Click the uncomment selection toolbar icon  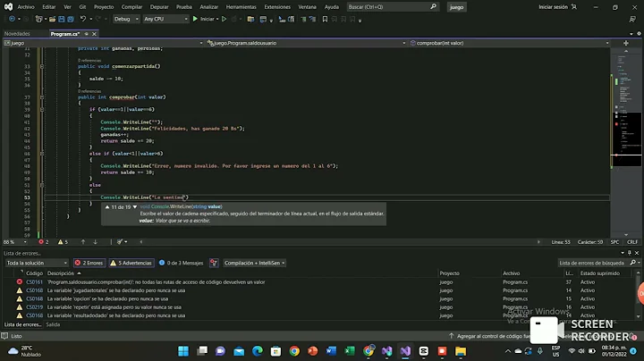312,19
